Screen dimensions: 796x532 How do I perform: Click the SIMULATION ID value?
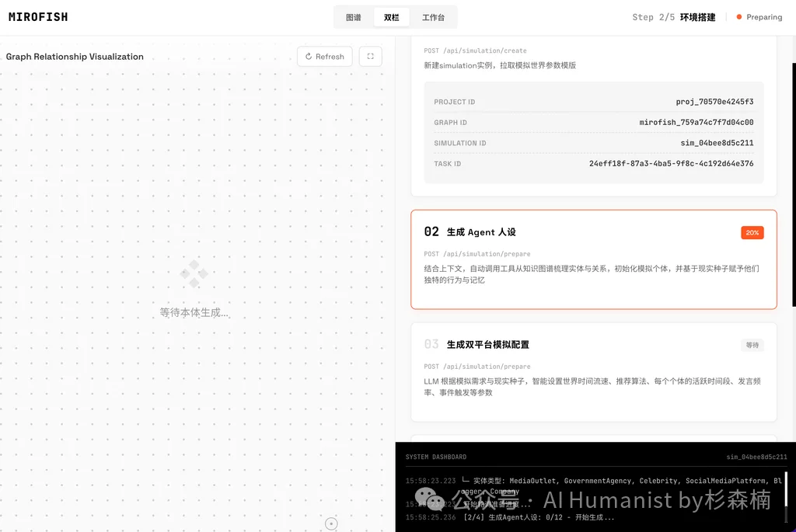click(717, 143)
